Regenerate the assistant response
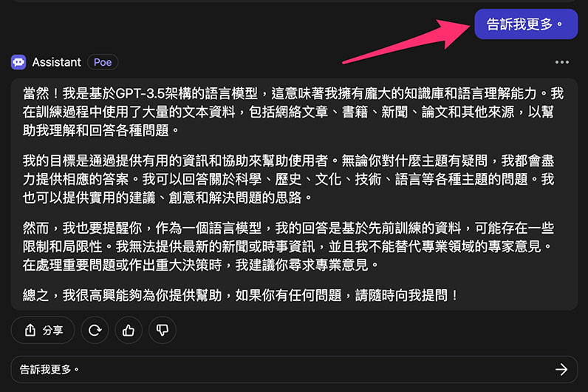Image resolution: width=588 pixels, height=392 pixels. pos(95,331)
